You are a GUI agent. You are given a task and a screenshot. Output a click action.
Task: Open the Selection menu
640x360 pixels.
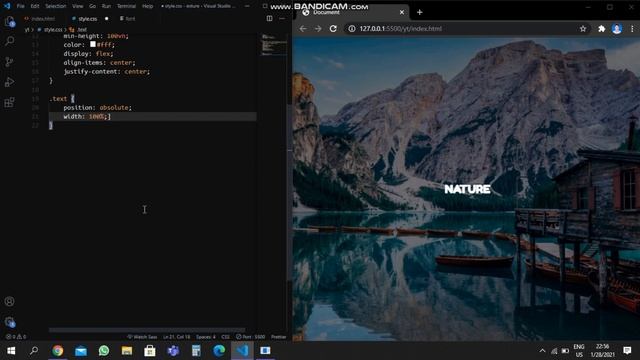tap(56, 6)
